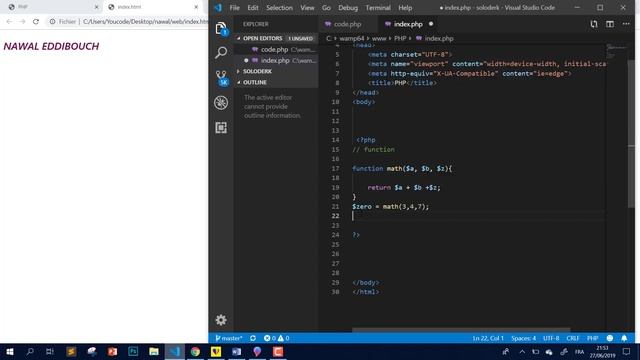Open the editor More Actions ellipsis

(x=626, y=24)
